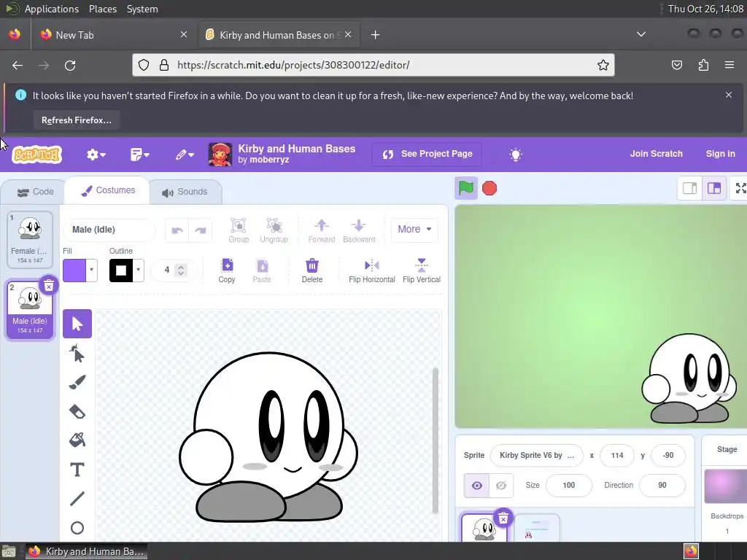Switch to the Sounds tab
The width and height of the screenshot is (747, 560).
(x=185, y=192)
